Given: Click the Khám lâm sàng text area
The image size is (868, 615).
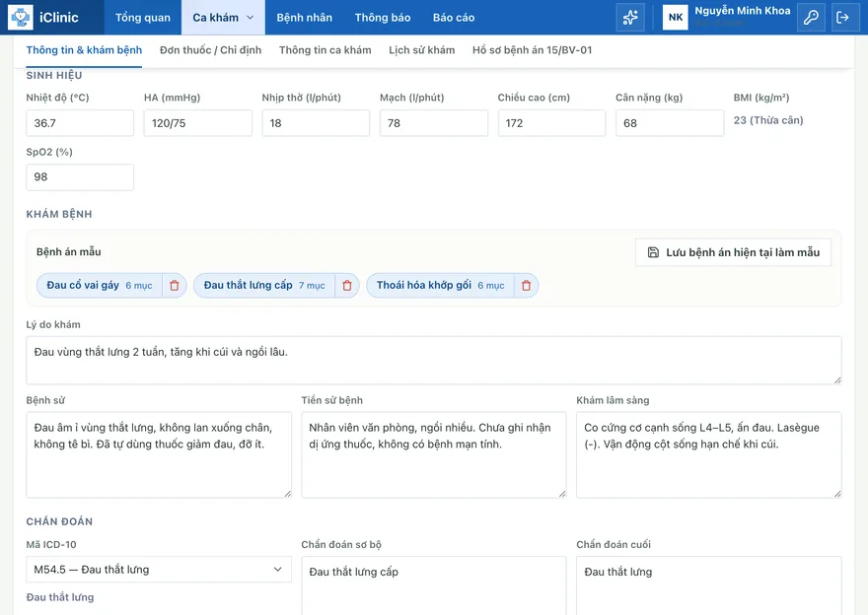Looking at the screenshot, I should tap(708, 454).
